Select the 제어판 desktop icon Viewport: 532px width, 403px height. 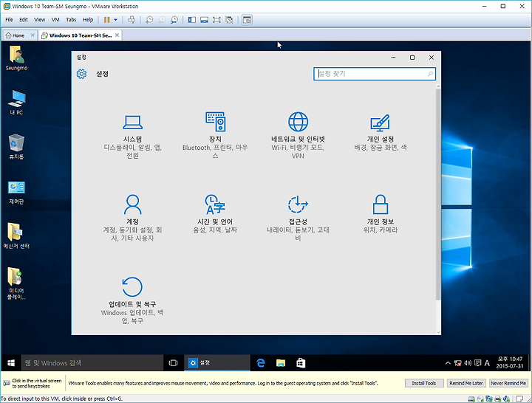pyautogui.click(x=16, y=192)
